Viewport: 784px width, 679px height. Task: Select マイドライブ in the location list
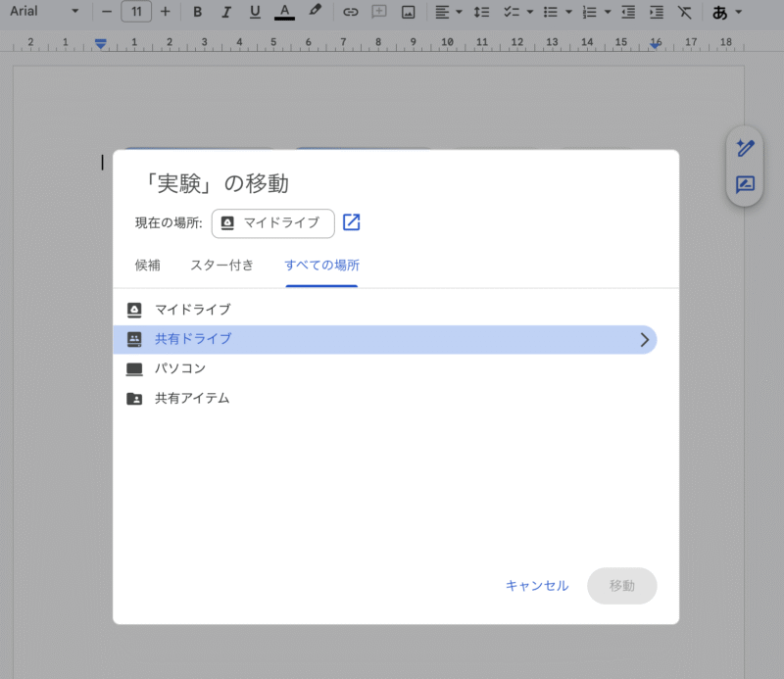(x=193, y=310)
